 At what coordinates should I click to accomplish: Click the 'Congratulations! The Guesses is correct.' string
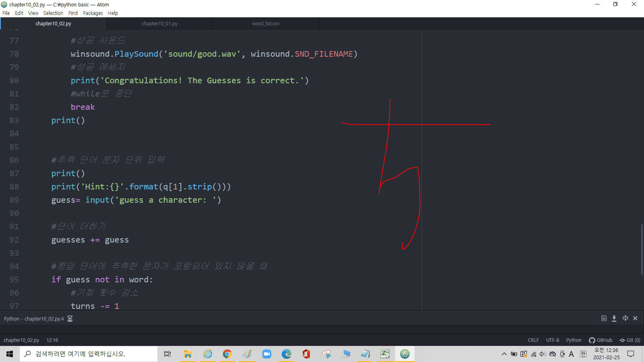pyautogui.click(x=202, y=80)
